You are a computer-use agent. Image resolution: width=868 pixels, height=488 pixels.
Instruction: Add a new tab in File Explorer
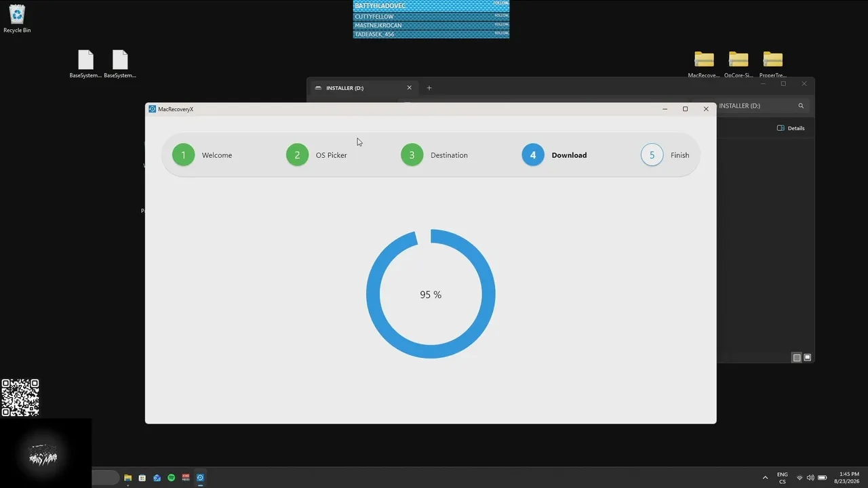[x=429, y=87]
